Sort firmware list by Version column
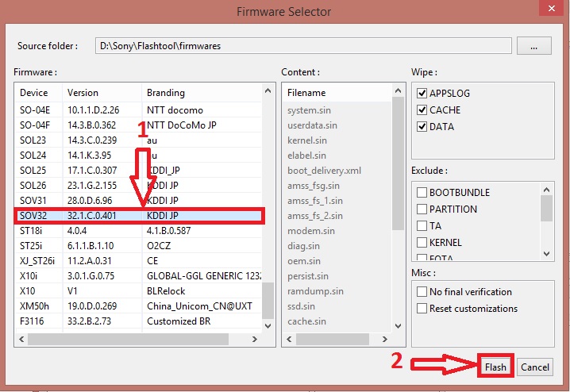 click(102, 93)
